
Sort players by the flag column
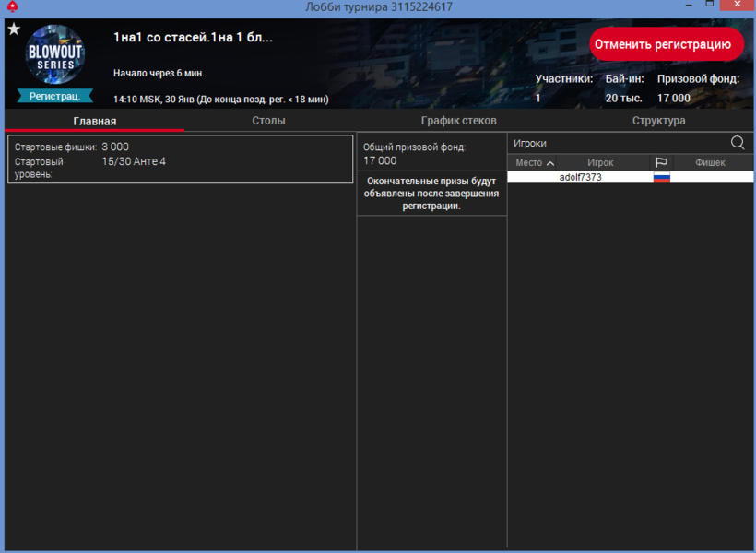tap(661, 163)
